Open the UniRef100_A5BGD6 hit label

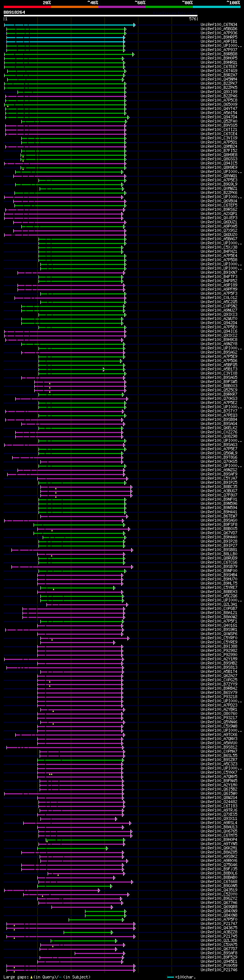coord(219,29)
